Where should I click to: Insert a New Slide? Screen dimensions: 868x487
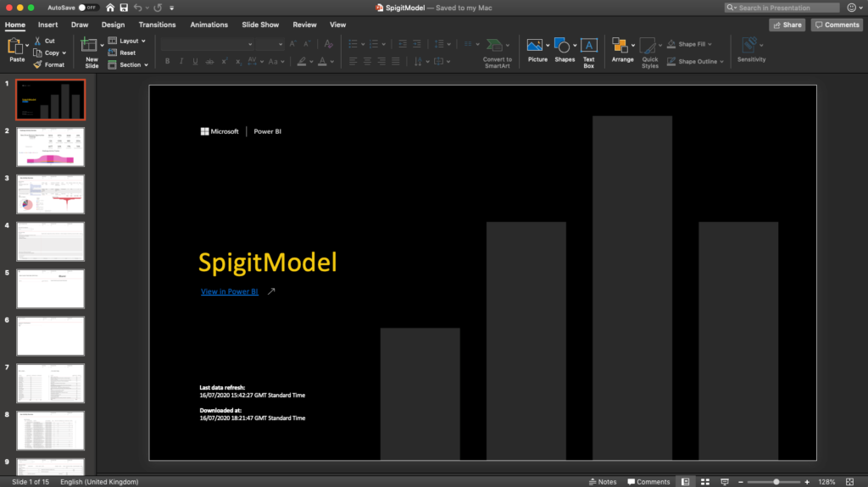[x=88, y=53]
